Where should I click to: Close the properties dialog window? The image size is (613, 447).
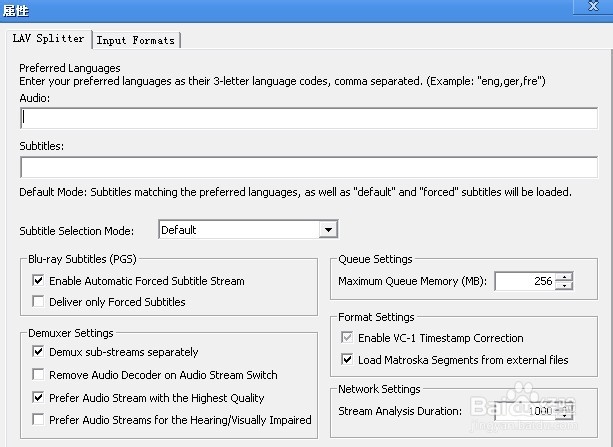point(593,7)
